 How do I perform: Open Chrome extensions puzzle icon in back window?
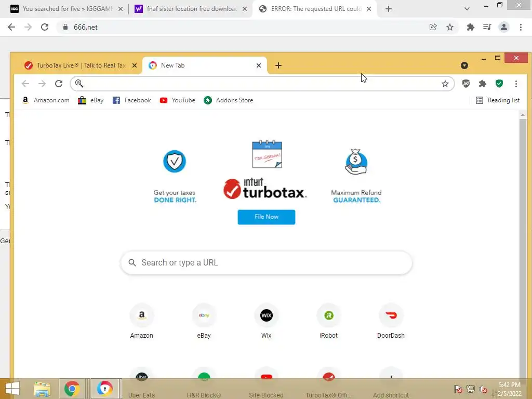tap(471, 27)
